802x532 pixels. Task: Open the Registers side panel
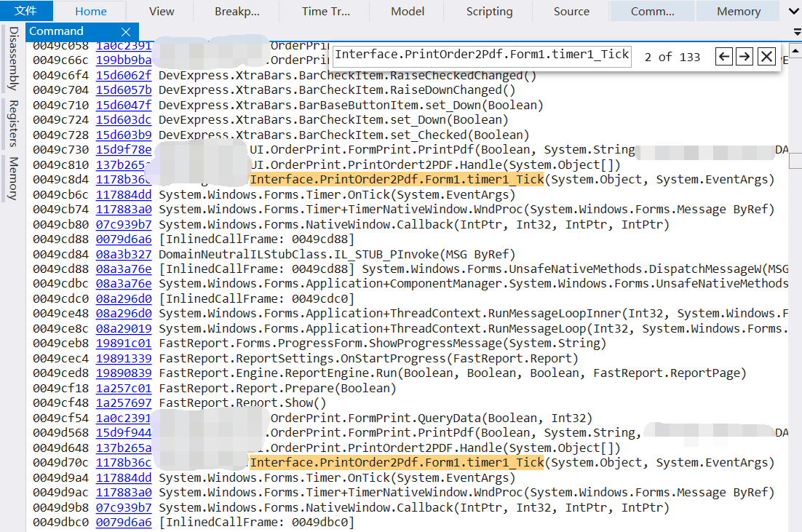[x=14, y=123]
